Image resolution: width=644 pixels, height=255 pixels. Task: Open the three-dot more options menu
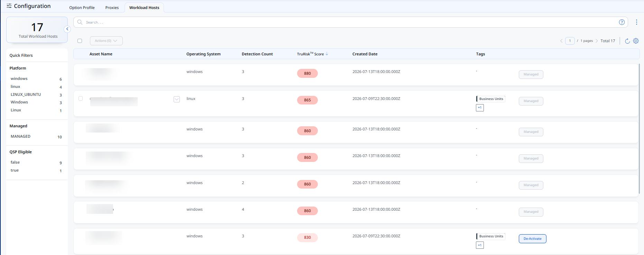tap(636, 22)
